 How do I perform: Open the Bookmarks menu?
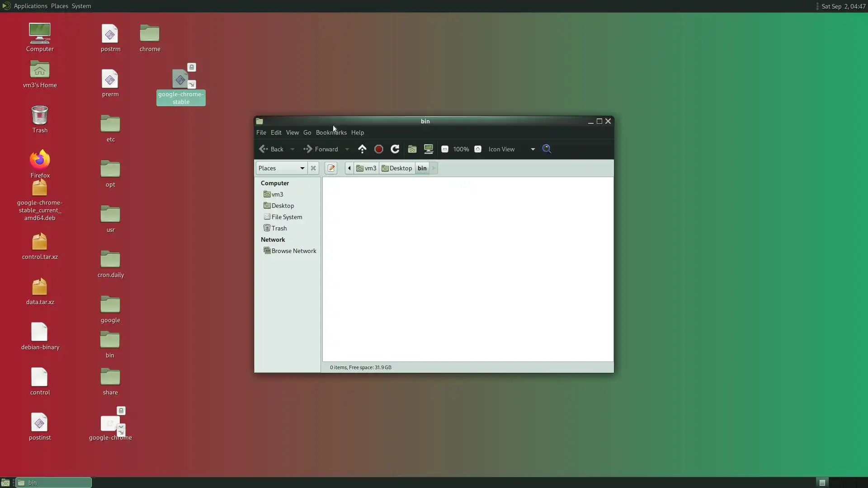pos(331,132)
